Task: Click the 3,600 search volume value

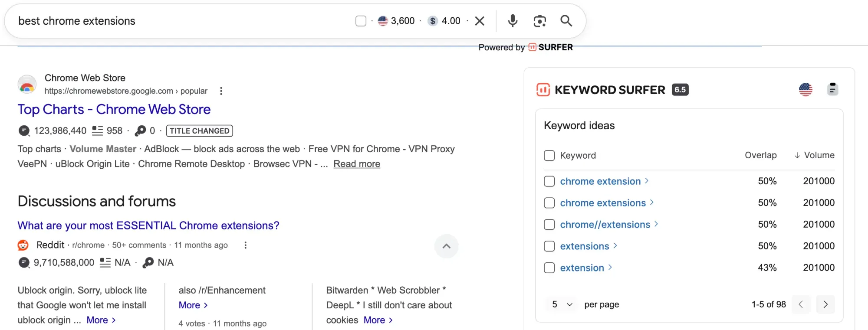Action: [403, 21]
